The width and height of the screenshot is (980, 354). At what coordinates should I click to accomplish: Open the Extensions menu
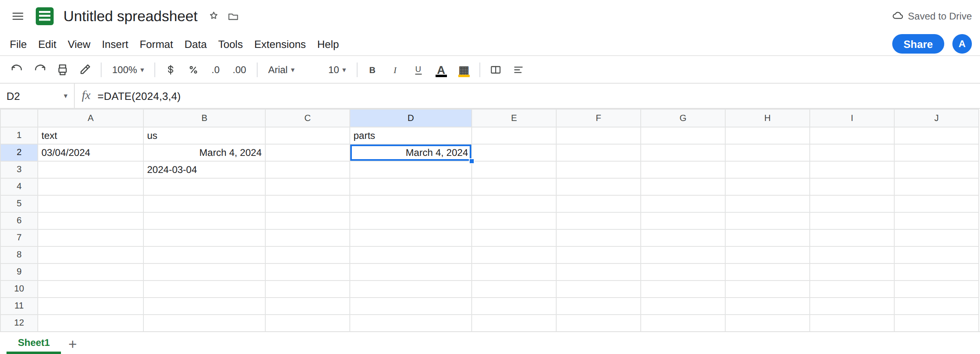coord(280,44)
